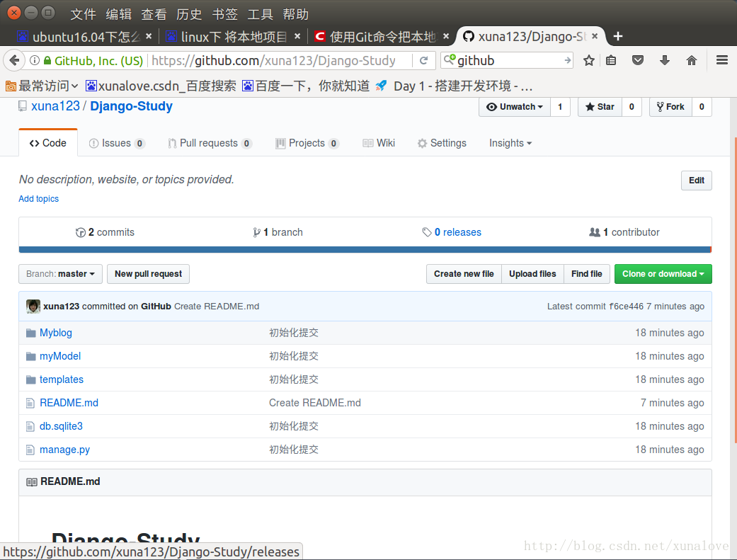The image size is (737, 560).
Task: Go to the home page icon
Action: click(x=691, y=60)
